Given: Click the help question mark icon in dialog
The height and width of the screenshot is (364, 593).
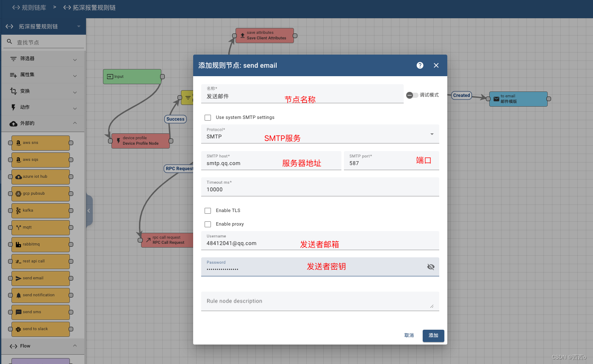Looking at the screenshot, I should (x=420, y=65).
